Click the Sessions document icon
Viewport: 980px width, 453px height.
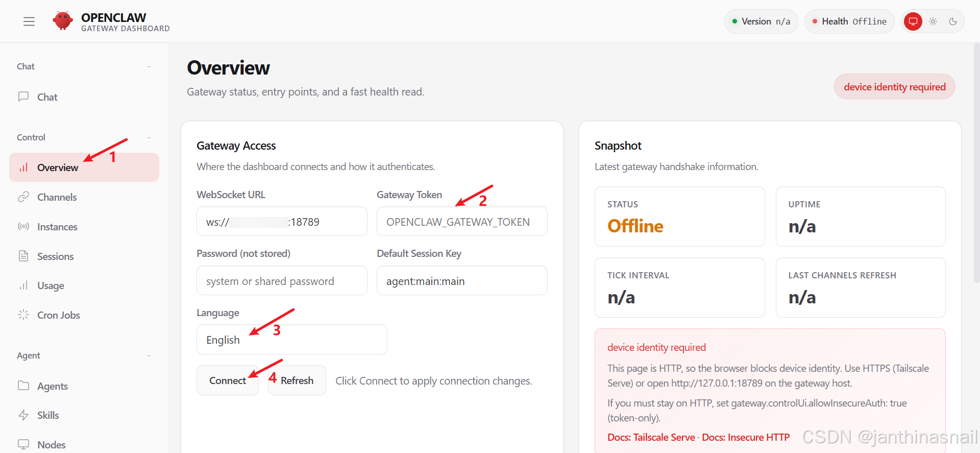tap(23, 256)
